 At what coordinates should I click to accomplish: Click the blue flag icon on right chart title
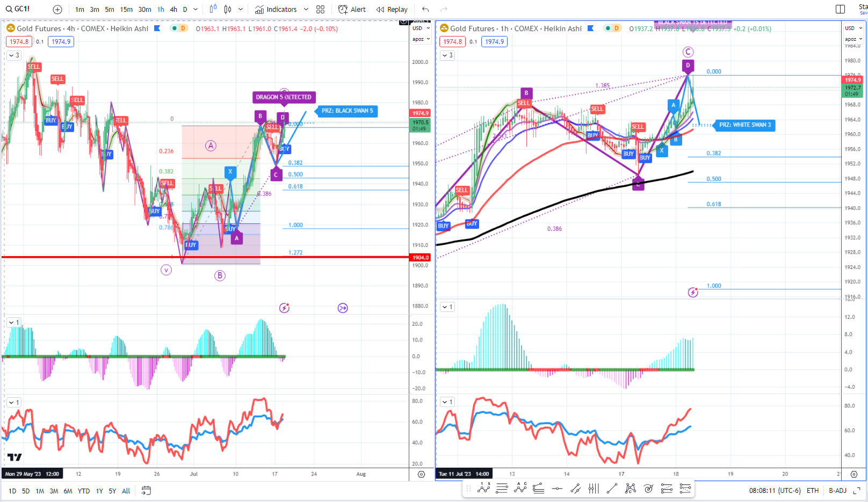[591, 28]
